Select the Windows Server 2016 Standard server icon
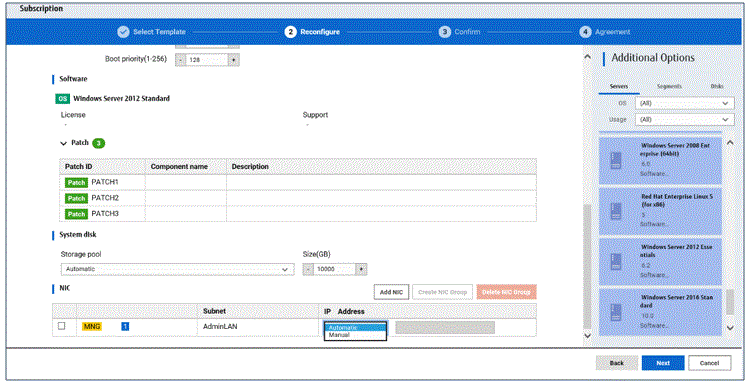 point(616,313)
